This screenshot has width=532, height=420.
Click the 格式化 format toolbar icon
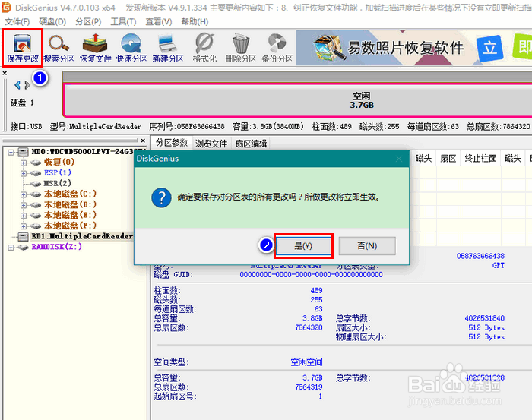pos(204,48)
